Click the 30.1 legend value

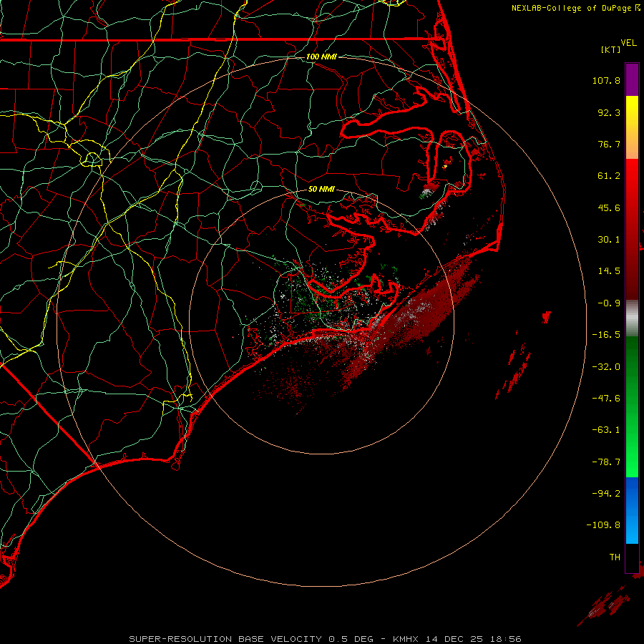click(x=609, y=240)
